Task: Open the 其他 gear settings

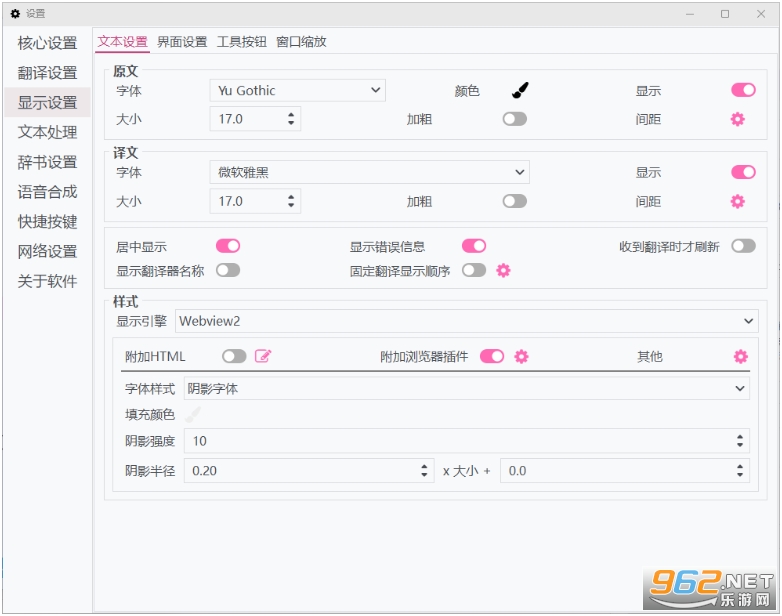Action: pyautogui.click(x=741, y=356)
